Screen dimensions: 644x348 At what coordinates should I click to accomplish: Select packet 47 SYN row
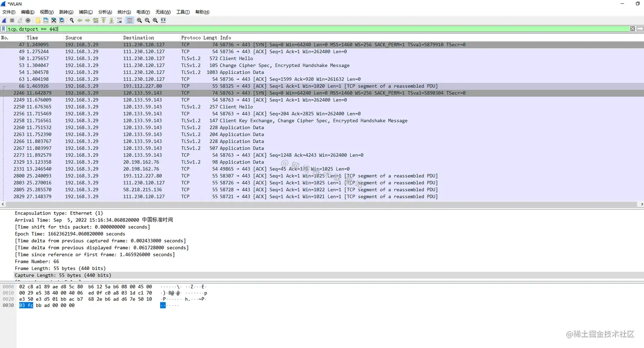coord(322,45)
